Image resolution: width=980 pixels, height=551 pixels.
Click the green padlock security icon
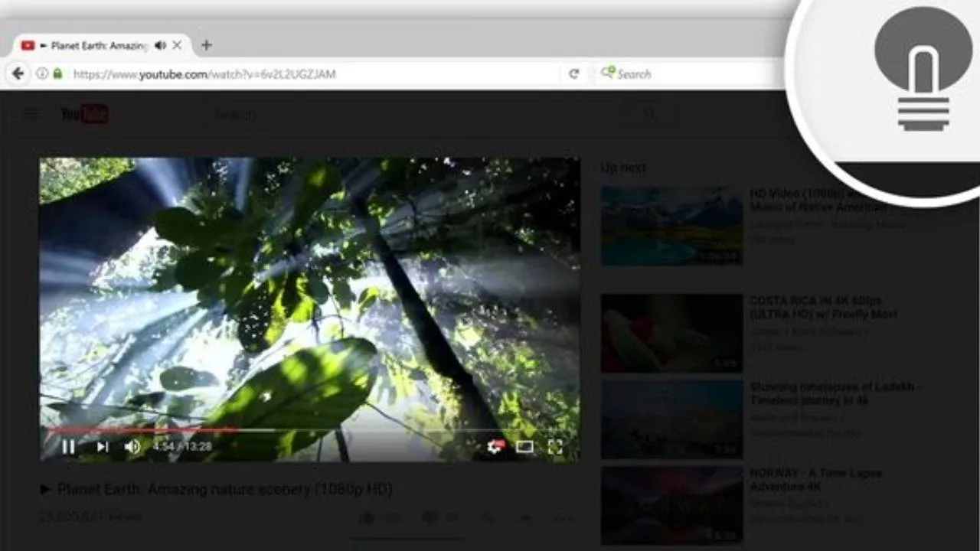pos(57,73)
